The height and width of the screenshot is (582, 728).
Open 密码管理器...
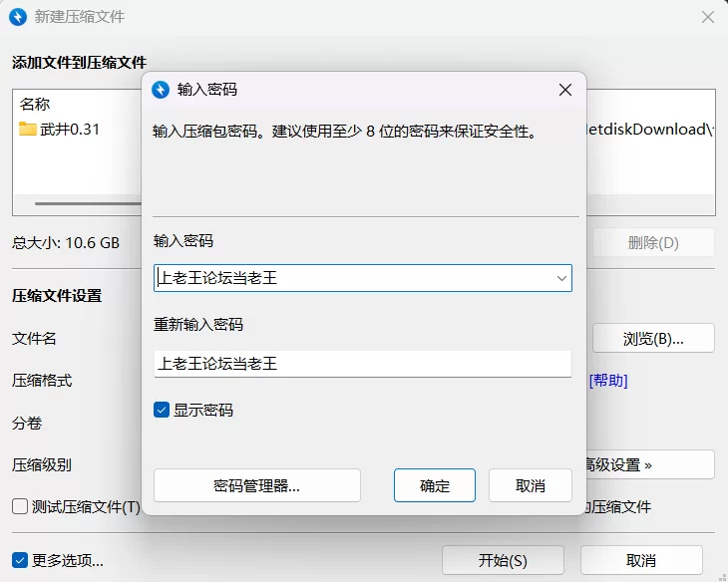257,485
